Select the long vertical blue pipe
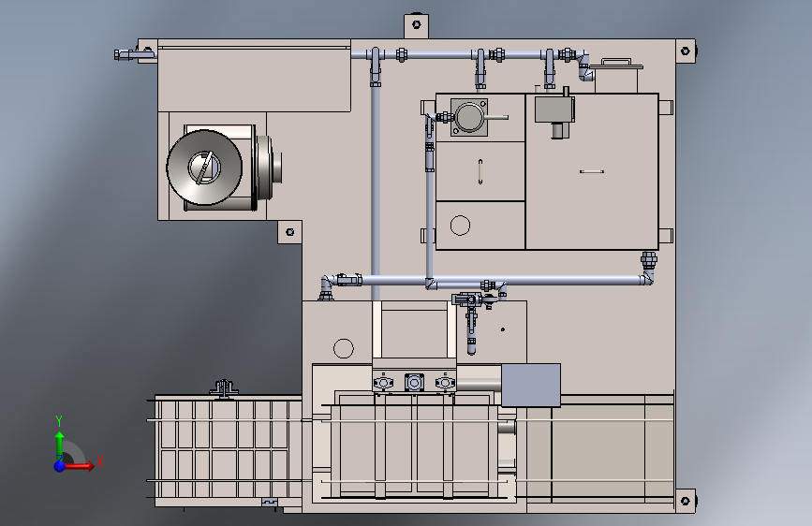Screen dimensions: 812x526 pyautogui.click(x=376, y=192)
